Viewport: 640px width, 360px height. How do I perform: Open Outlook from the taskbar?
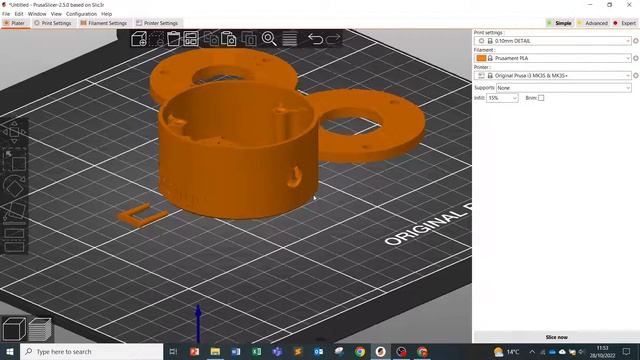pos(318,351)
